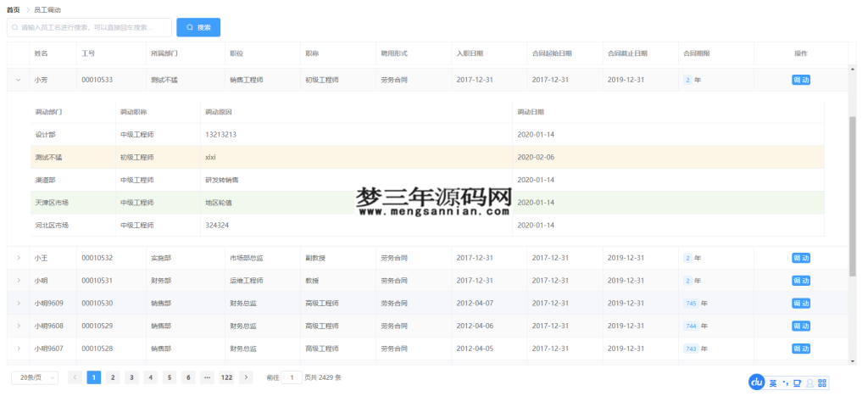Click the 调动 tag for 小明9609
Image resolution: width=868 pixels, height=402 pixels.
tap(801, 304)
